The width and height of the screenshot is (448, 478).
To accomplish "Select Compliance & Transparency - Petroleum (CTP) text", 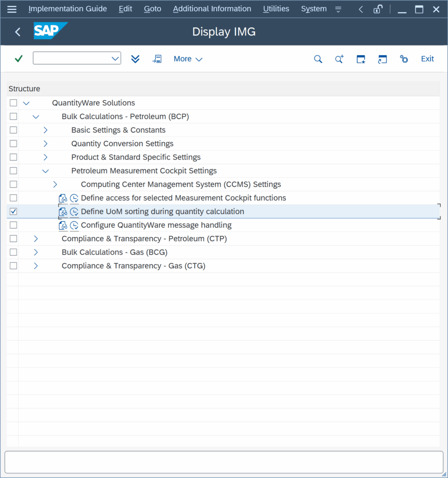I will coord(144,239).
